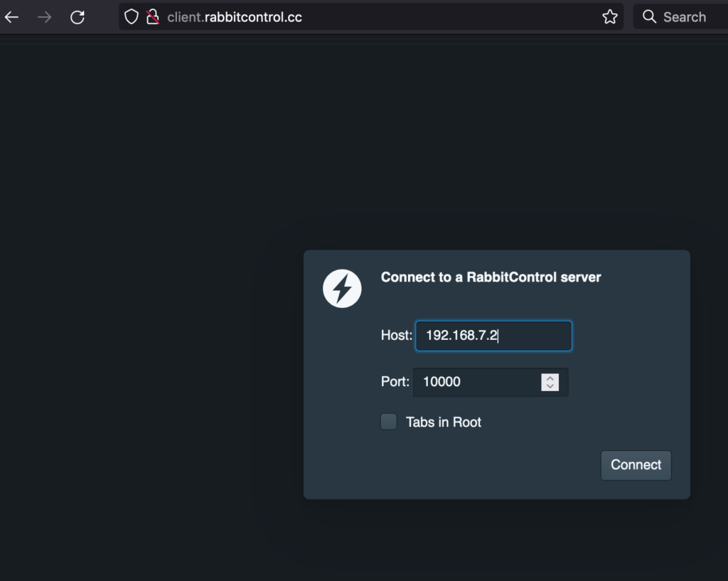Click the forward navigation arrow
The height and width of the screenshot is (581, 728).
point(45,17)
